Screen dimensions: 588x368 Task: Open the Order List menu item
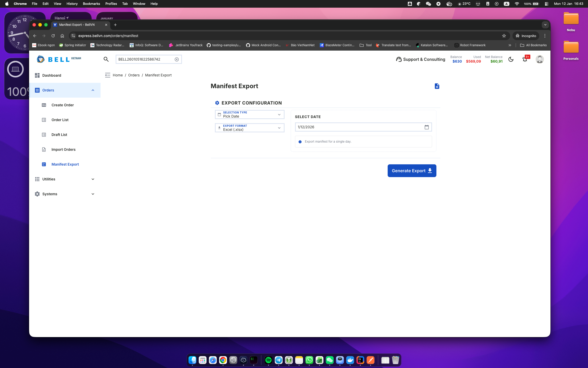60,120
